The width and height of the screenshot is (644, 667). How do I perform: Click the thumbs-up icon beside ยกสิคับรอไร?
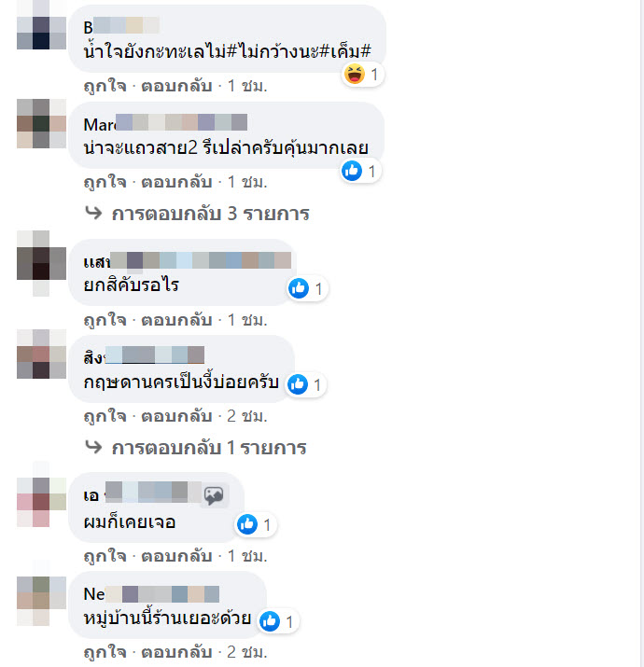[299, 288]
